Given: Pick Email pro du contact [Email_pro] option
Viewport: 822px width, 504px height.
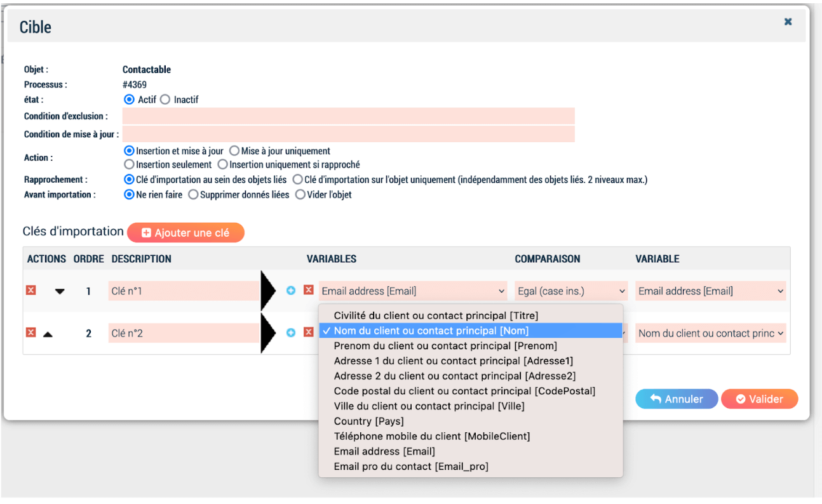Looking at the screenshot, I should click(470, 467).
